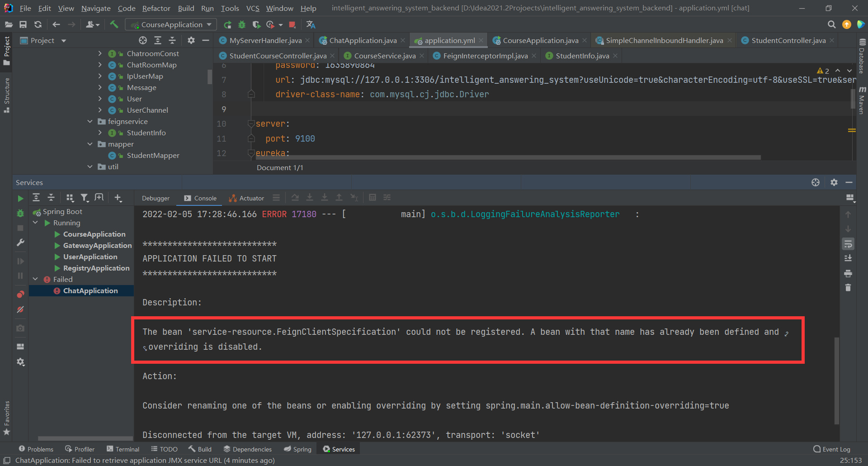Open the Terminal tool window
868x466 pixels.
point(123,449)
